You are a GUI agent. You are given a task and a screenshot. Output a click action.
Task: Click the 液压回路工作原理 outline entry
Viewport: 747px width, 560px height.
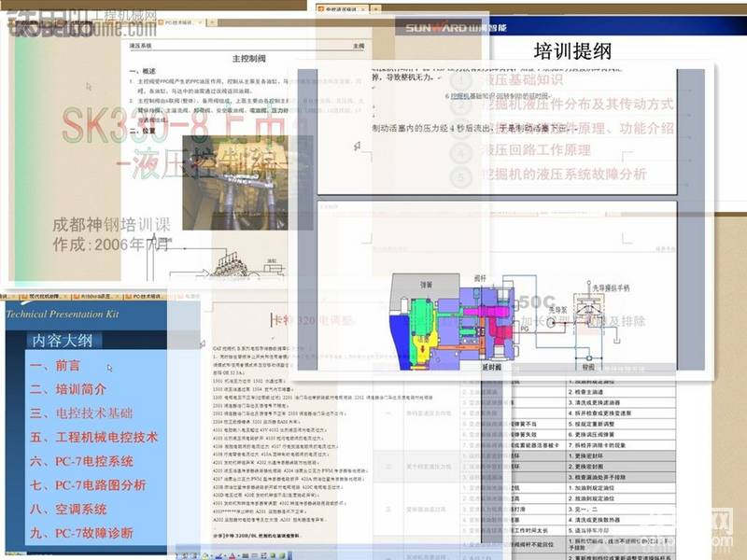537,150
